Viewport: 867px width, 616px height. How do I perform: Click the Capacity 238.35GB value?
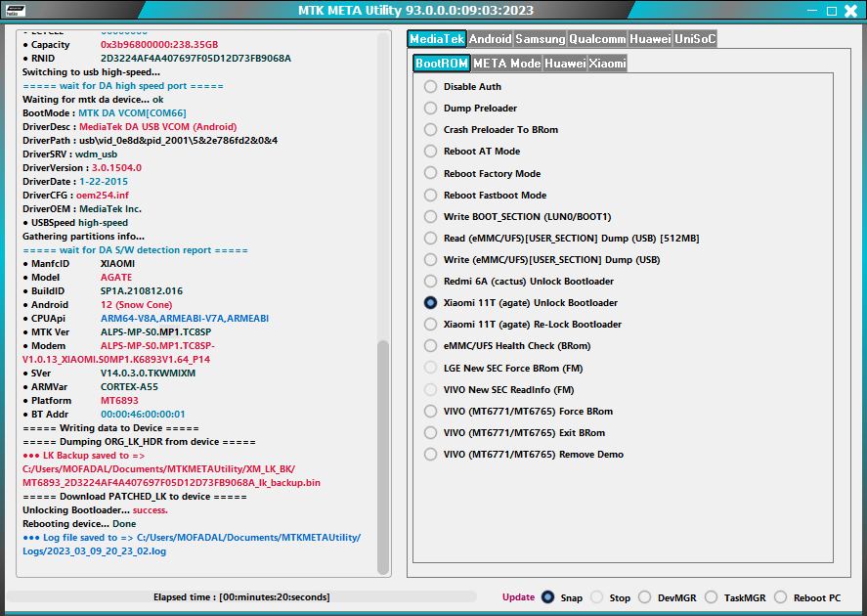pyautogui.click(x=159, y=44)
